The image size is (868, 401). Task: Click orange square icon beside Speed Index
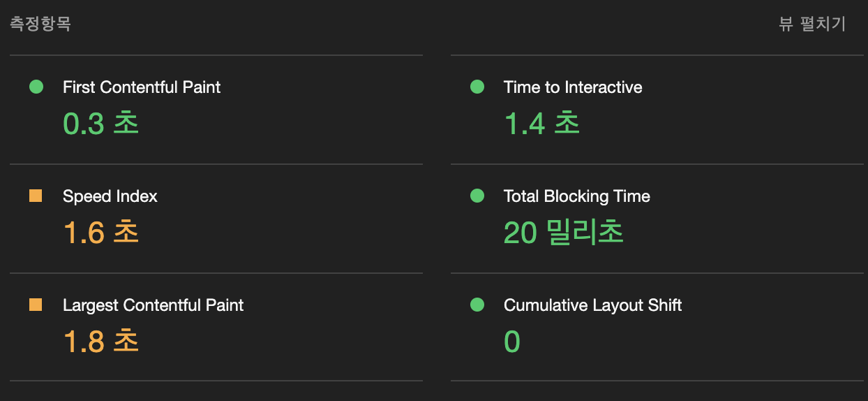coord(36,196)
